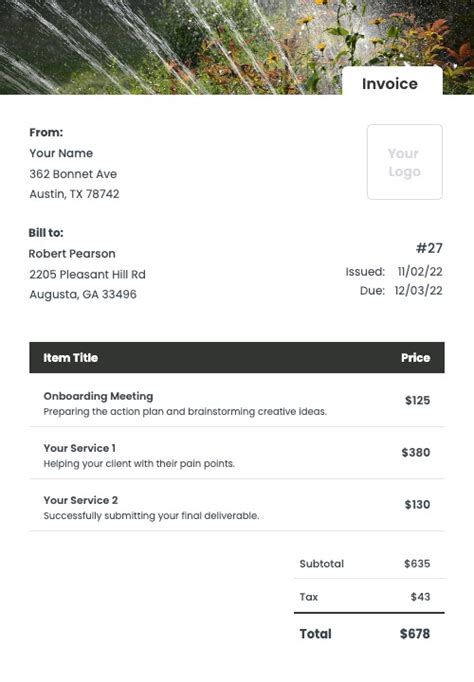Click the 362 Bonnet Ave address line

pos(73,174)
